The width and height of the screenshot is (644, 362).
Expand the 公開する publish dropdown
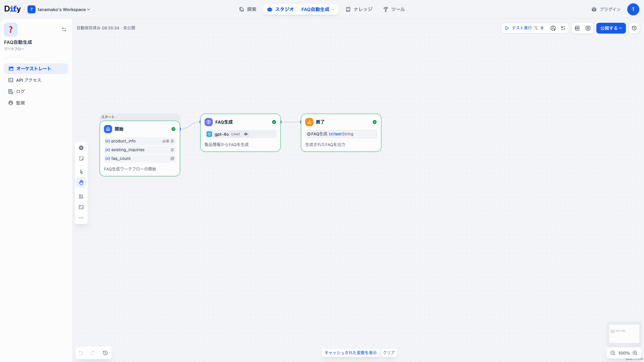click(611, 28)
